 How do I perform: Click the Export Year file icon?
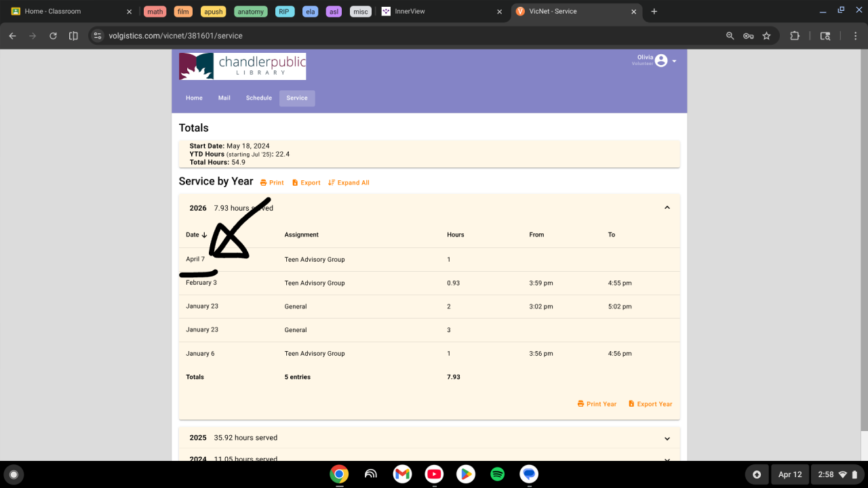631,404
